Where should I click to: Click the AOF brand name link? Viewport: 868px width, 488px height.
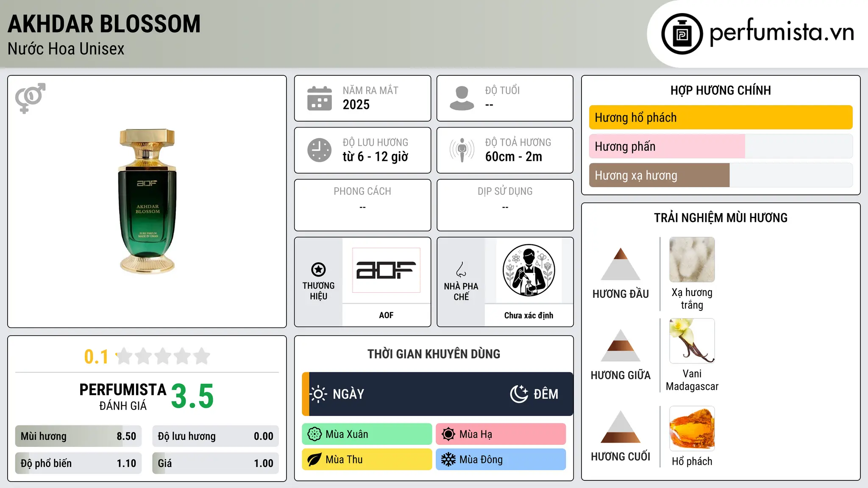click(386, 315)
